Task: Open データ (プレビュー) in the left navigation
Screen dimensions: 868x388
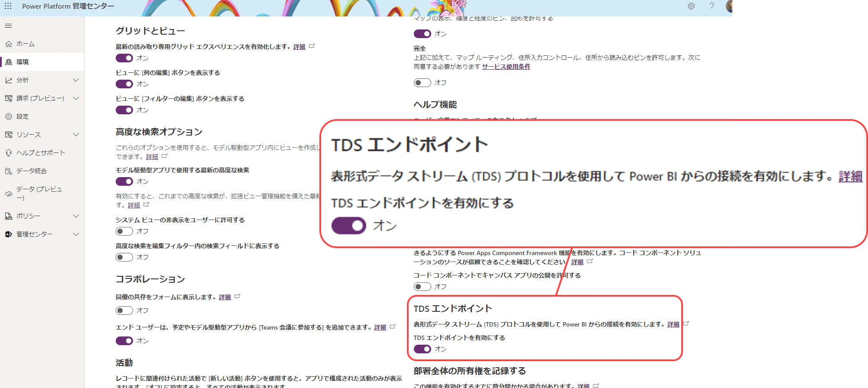Action: [42, 194]
